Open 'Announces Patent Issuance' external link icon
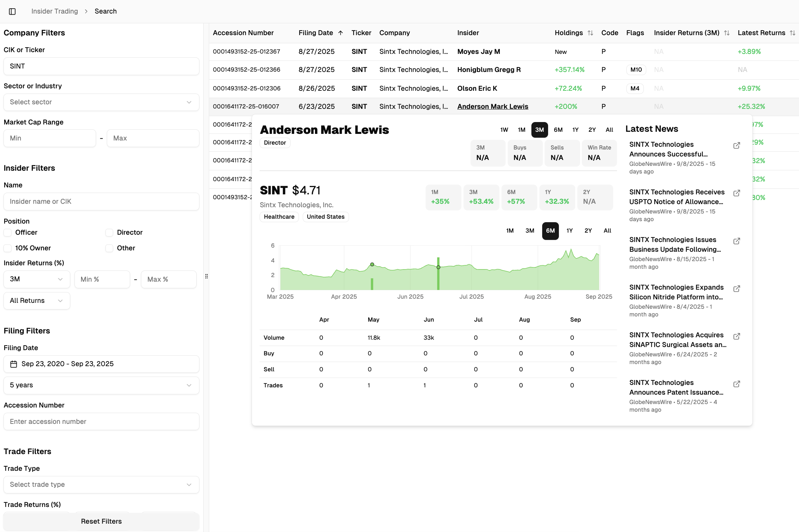 [x=737, y=384]
